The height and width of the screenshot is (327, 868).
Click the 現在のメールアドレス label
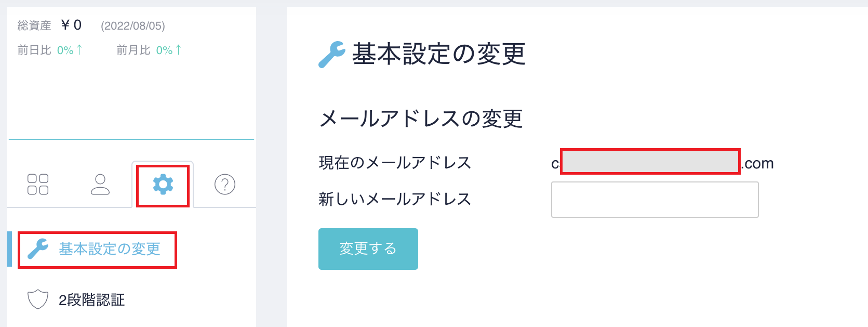coord(395,163)
